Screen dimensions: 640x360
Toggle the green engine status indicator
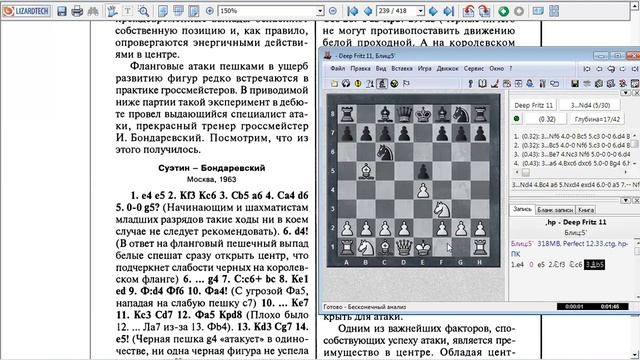click(516, 119)
